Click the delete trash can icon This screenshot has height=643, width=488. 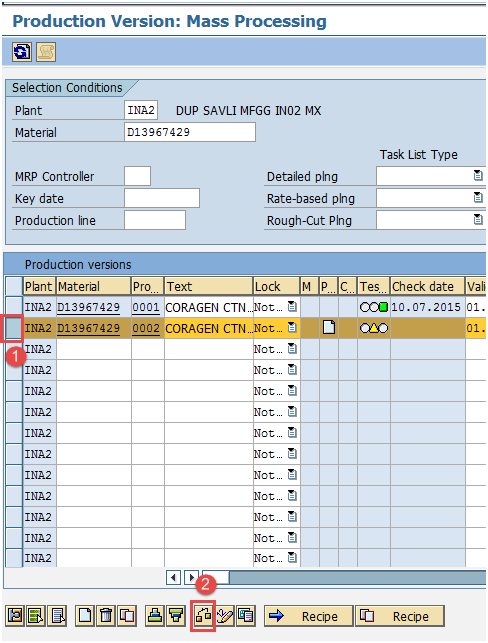click(x=106, y=616)
